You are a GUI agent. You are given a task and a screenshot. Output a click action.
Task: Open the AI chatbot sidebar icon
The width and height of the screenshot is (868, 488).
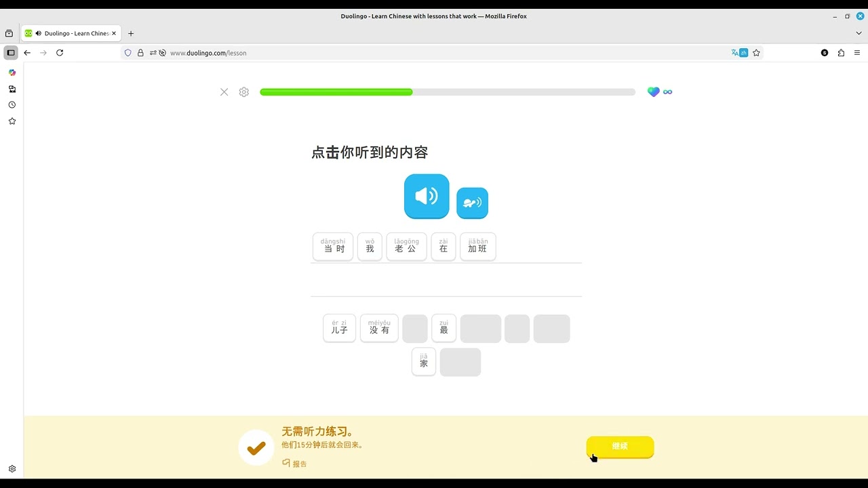[12, 73]
